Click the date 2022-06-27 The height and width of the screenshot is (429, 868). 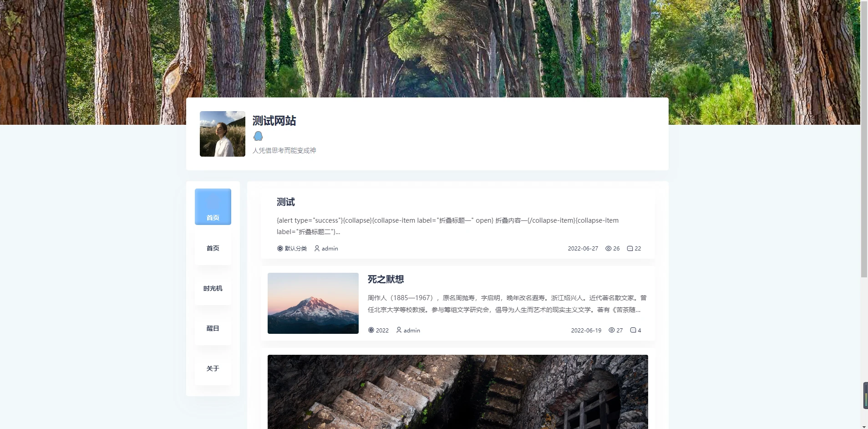pos(583,249)
